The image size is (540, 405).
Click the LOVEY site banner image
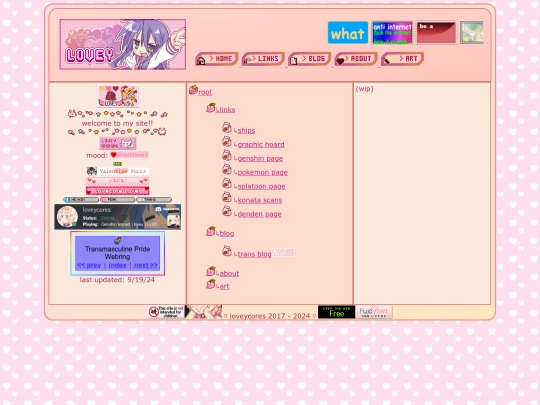coord(123,44)
